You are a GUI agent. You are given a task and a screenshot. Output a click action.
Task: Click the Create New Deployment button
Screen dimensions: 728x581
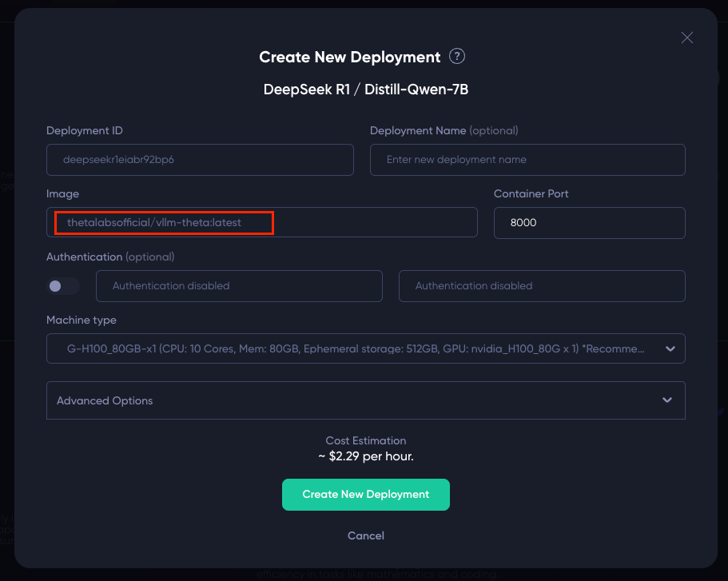[x=366, y=495]
